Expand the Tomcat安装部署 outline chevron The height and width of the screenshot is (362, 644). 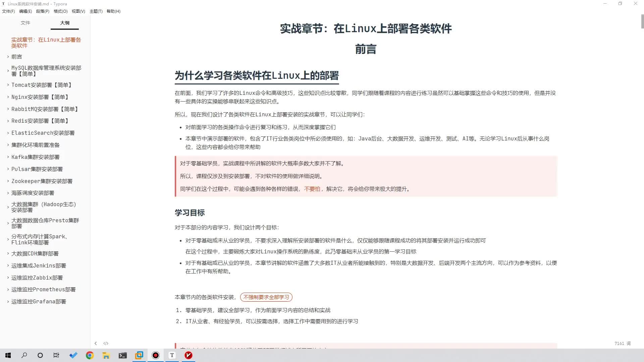(x=8, y=85)
